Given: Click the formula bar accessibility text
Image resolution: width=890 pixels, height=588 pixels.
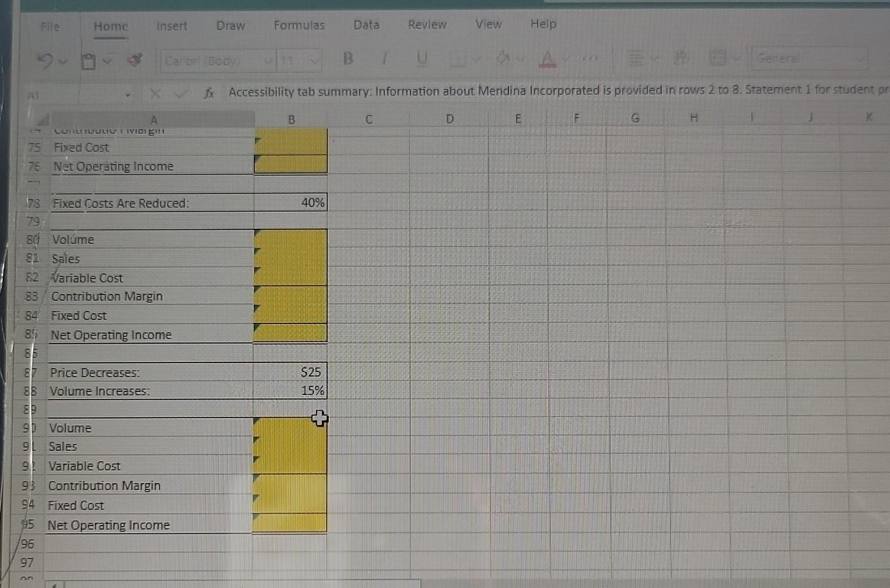Looking at the screenshot, I should [558, 90].
